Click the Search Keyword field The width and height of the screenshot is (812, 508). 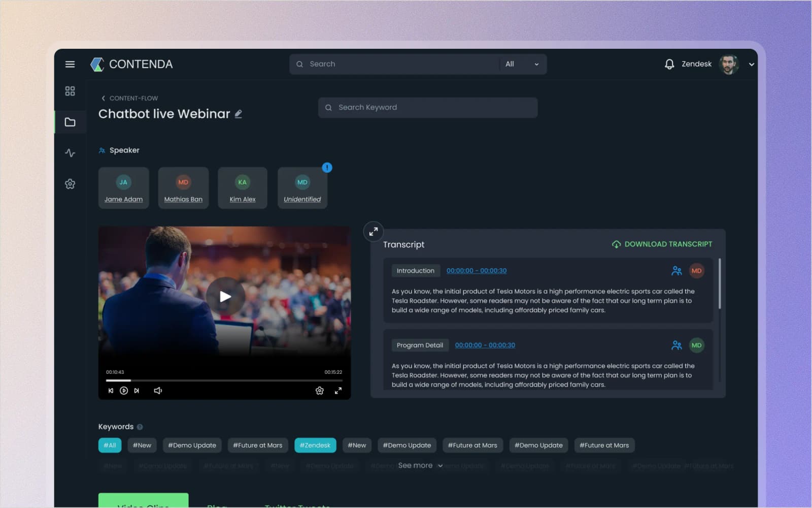[428, 108]
